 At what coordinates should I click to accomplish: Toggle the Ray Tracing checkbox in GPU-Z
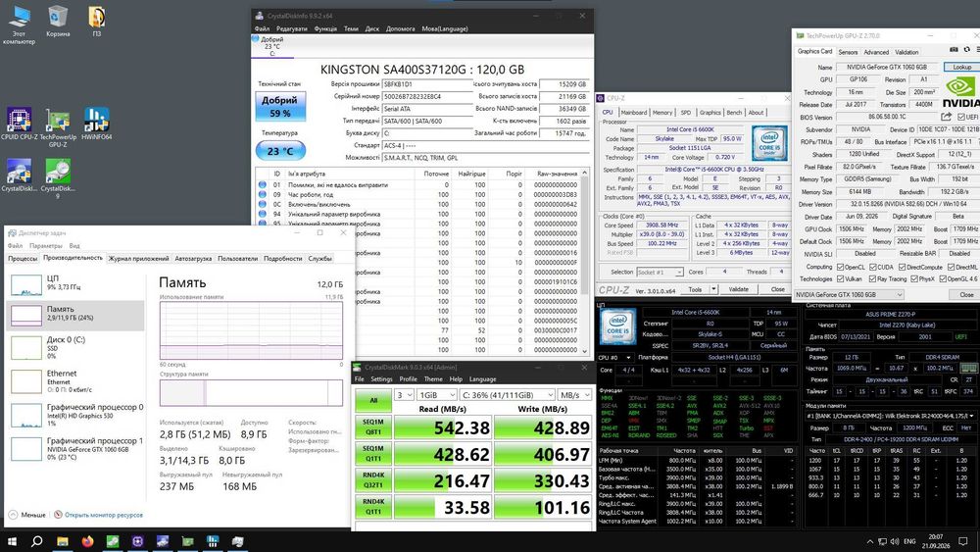tap(872, 278)
